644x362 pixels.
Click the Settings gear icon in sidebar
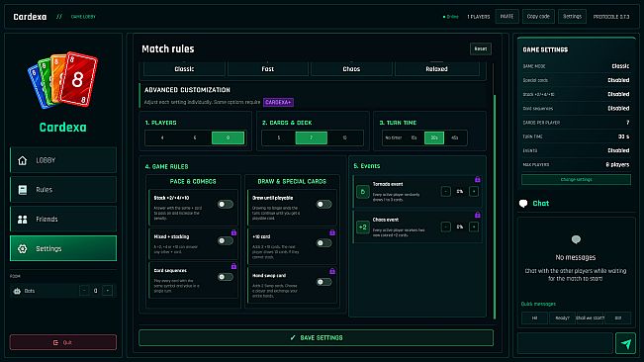[22, 248]
